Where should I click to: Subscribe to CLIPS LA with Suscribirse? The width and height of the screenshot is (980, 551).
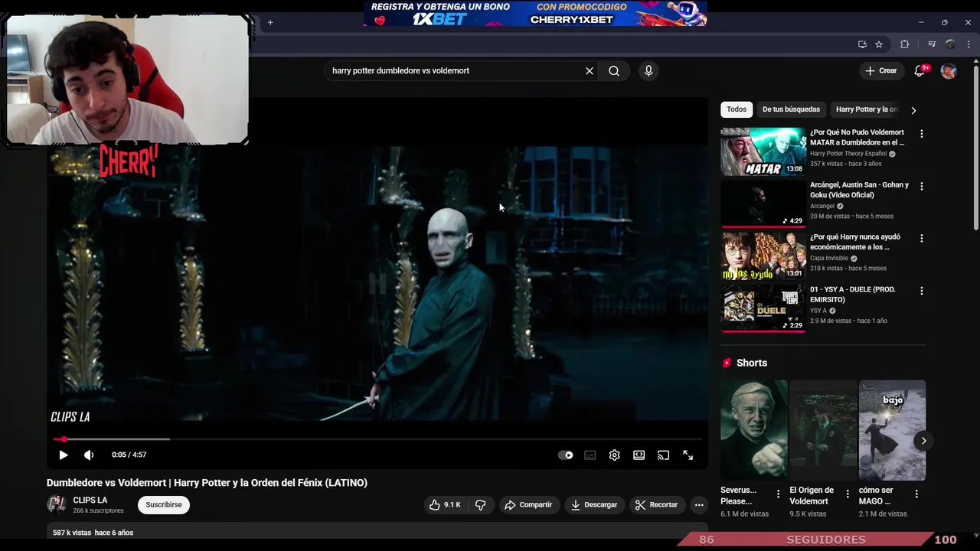(x=164, y=505)
